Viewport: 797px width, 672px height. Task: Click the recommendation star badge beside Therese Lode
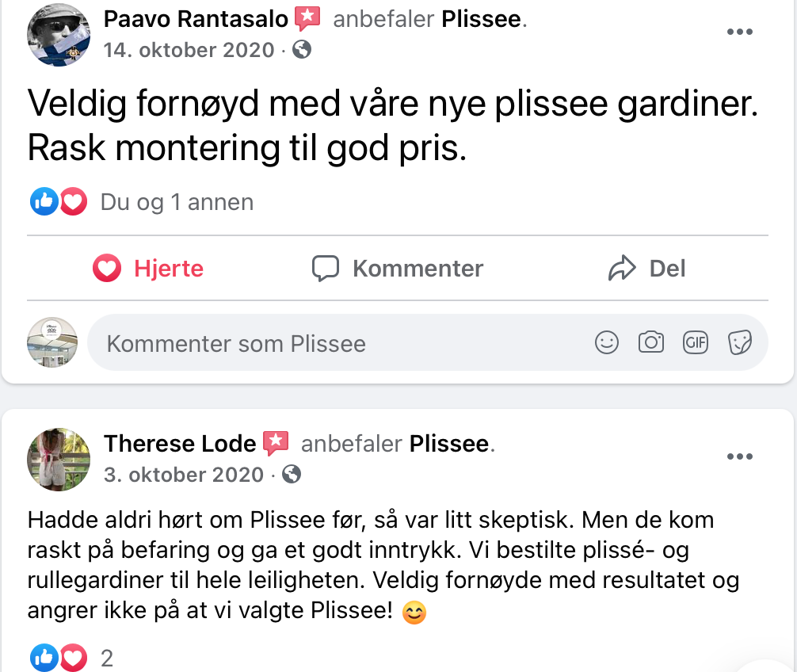click(x=276, y=443)
